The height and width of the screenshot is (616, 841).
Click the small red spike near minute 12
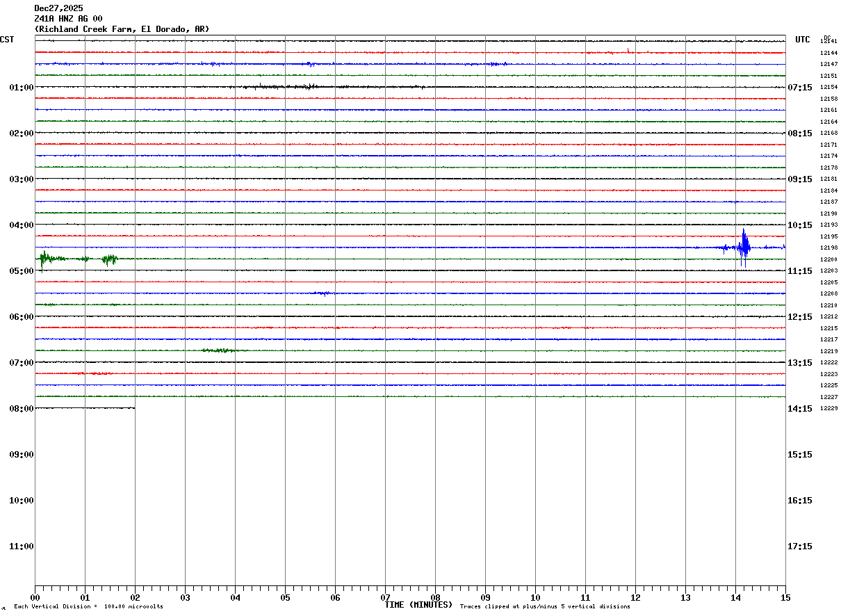click(628, 50)
